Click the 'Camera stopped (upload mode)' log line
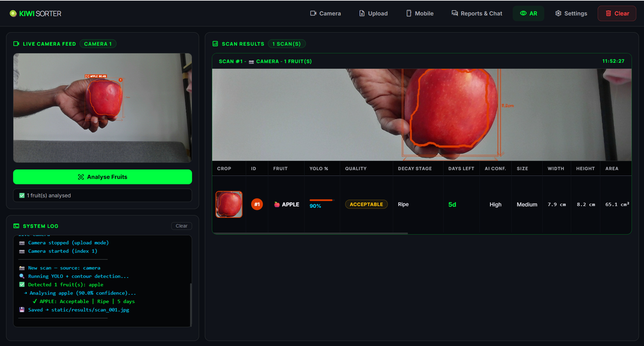Screen dimensions: 644x346 click(x=64, y=242)
